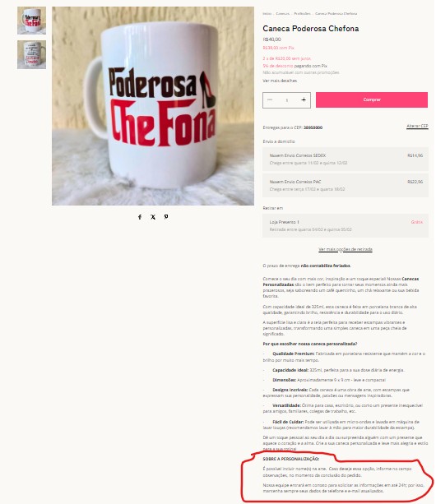
Task: Increase quantity with the plus icon
Action: click(x=304, y=100)
